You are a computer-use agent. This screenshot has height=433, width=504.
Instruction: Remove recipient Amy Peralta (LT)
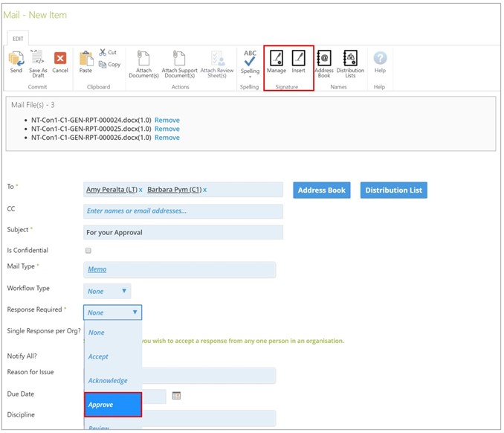click(140, 190)
